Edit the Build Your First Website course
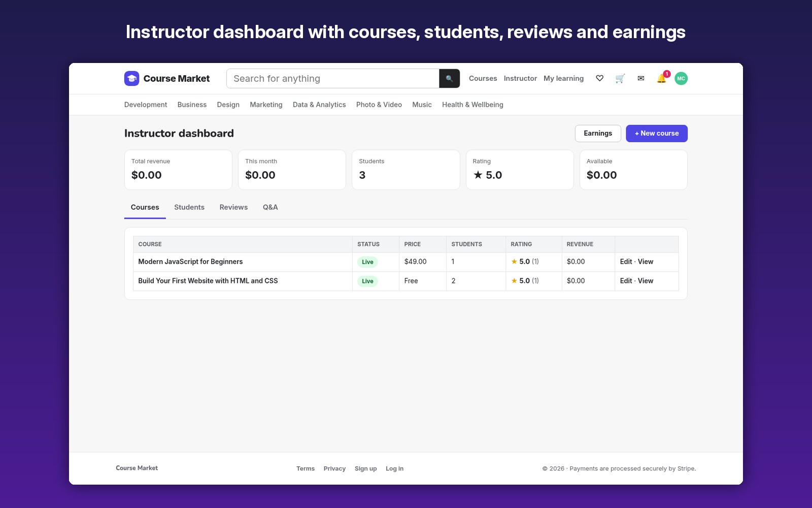Image resolution: width=812 pixels, height=508 pixels. tap(626, 281)
